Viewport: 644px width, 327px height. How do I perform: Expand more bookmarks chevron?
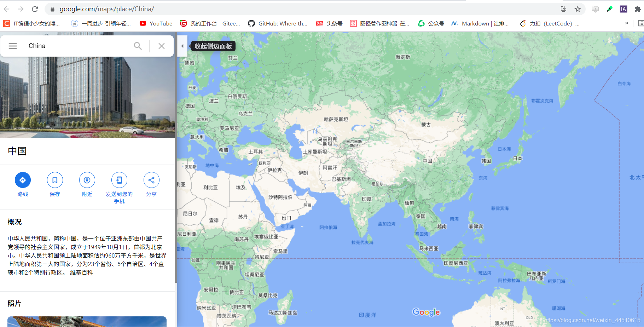pos(627,23)
